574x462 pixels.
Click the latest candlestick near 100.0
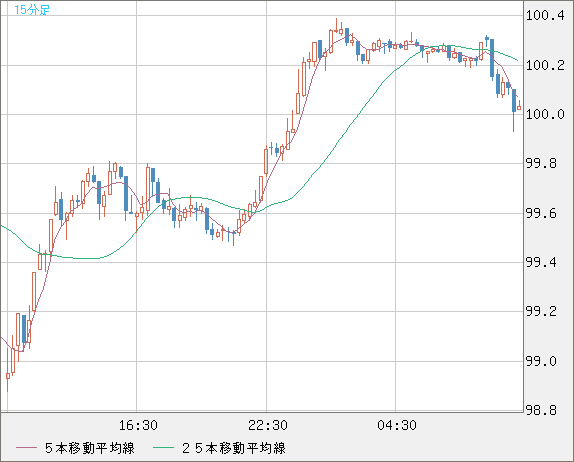click(519, 105)
